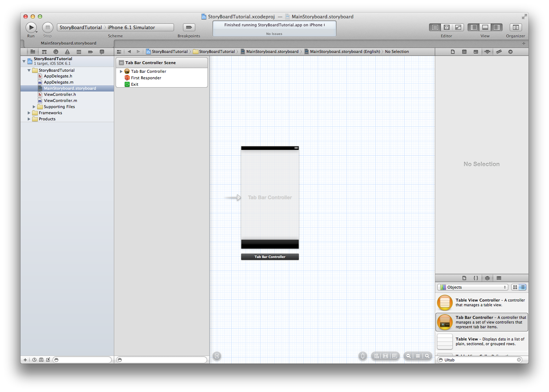Open the StoryBoardTutorial scheme dropdown

[81, 27]
